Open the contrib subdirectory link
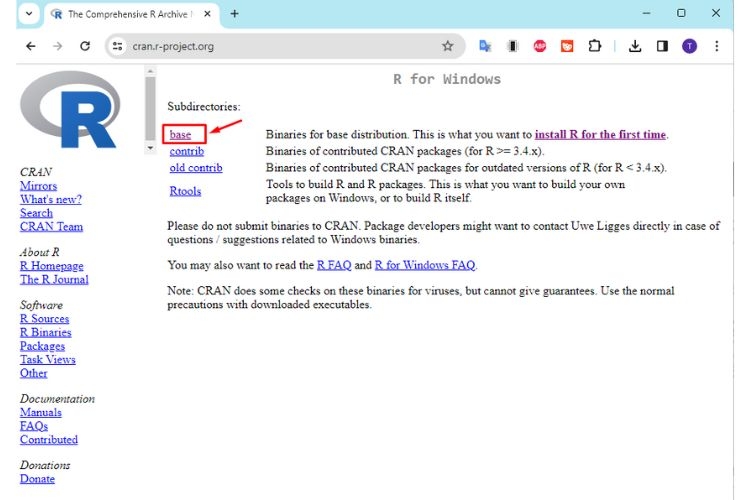 [x=187, y=151]
